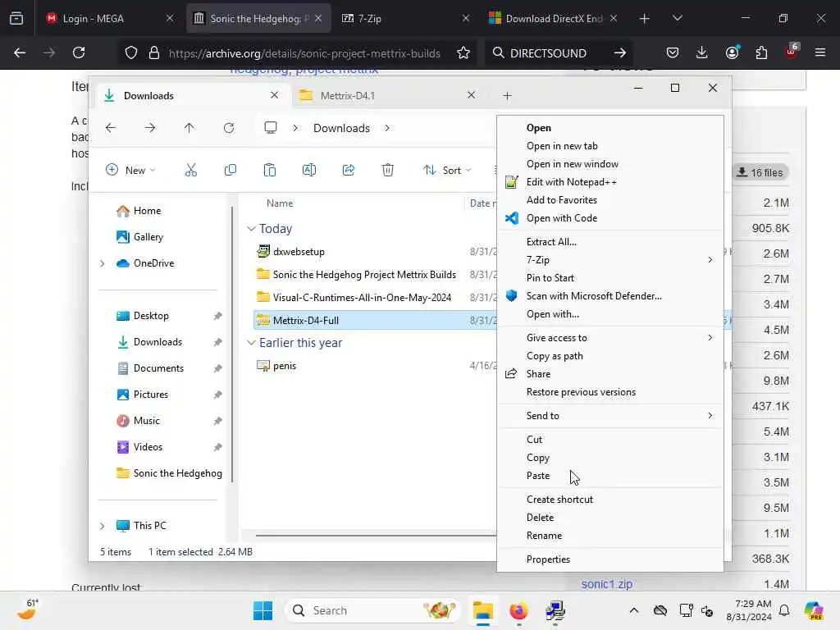Open Firefox from the taskbar

518,610
